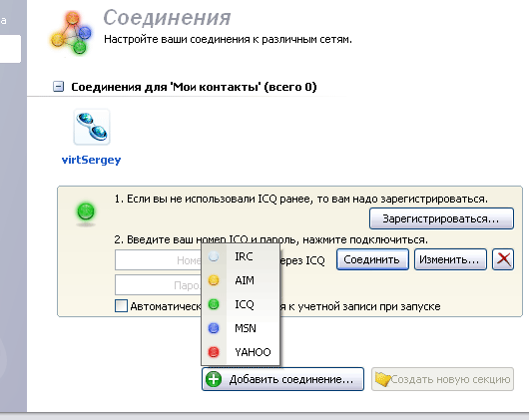529x420 pixels.
Task: Click the red X delete connection button
Action: coord(503,259)
